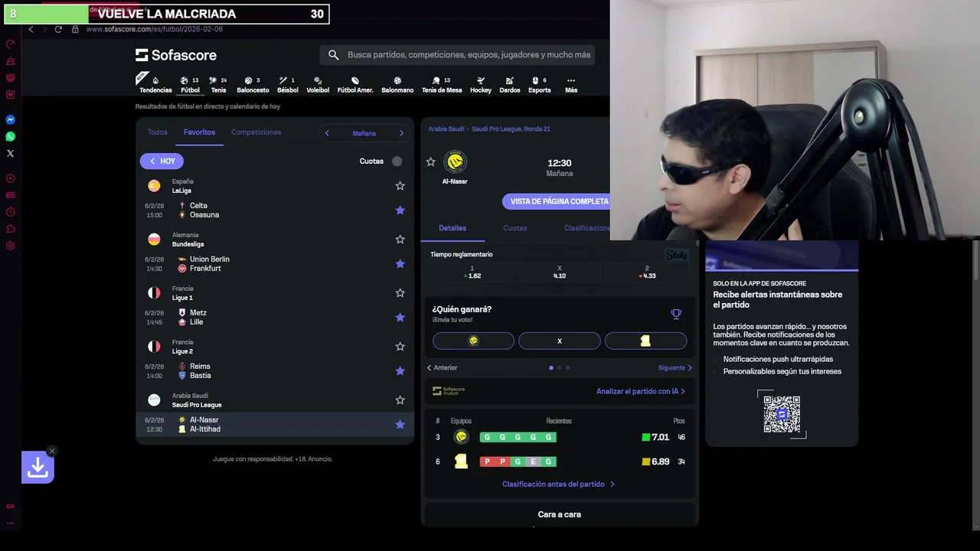This screenshot has height=551, width=980.
Task: Click the trophy icon beside ¿Quién ganará?
Action: pyautogui.click(x=676, y=314)
